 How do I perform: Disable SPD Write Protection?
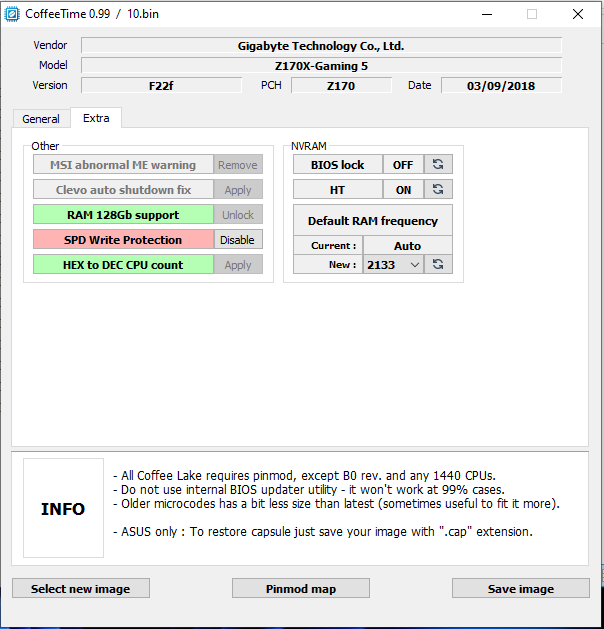pyautogui.click(x=238, y=239)
